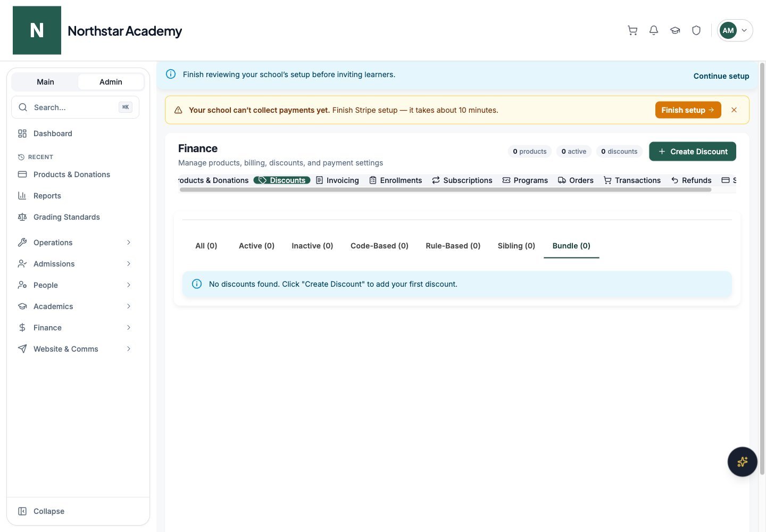
Task: Open the shopping cart icon
Action: pyautogui.click(x=632, y=30)
